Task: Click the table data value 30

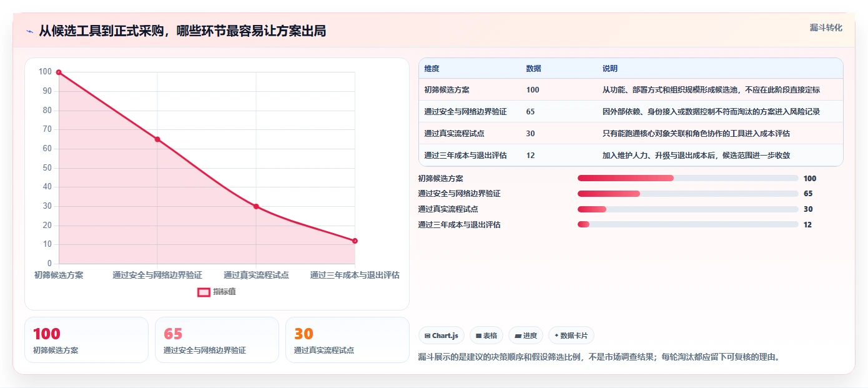Action: coord(530,134)
